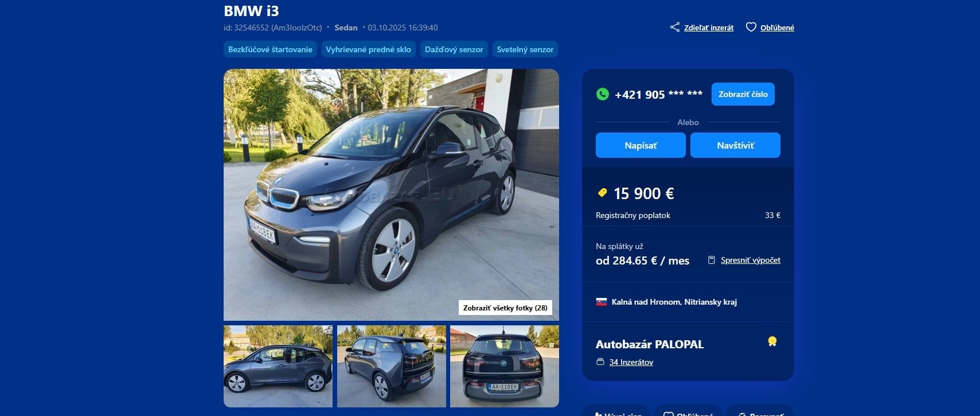Click the yellow dealer award badge
This screenshot has height=416, width=980.
coord(772,341)
